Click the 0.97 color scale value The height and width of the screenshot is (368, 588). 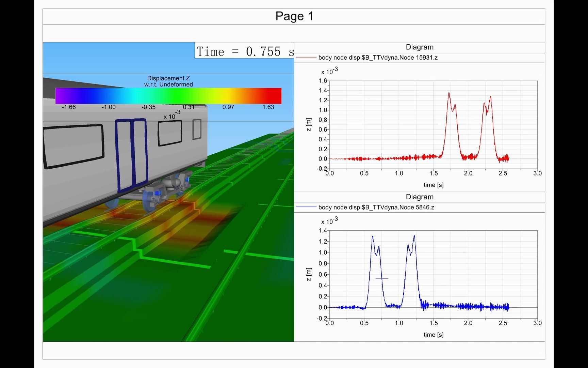coord(228,107)
